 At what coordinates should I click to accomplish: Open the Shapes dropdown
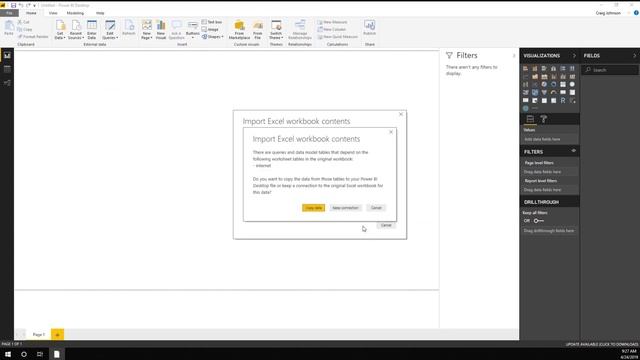click(212, 37)
